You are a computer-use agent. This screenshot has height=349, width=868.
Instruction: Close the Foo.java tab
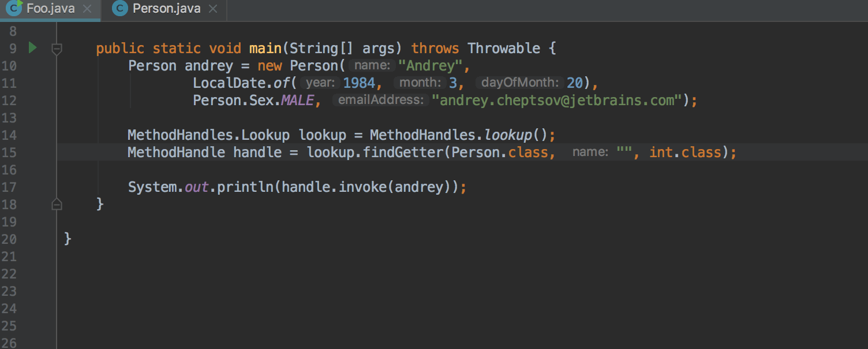point(87,9)
